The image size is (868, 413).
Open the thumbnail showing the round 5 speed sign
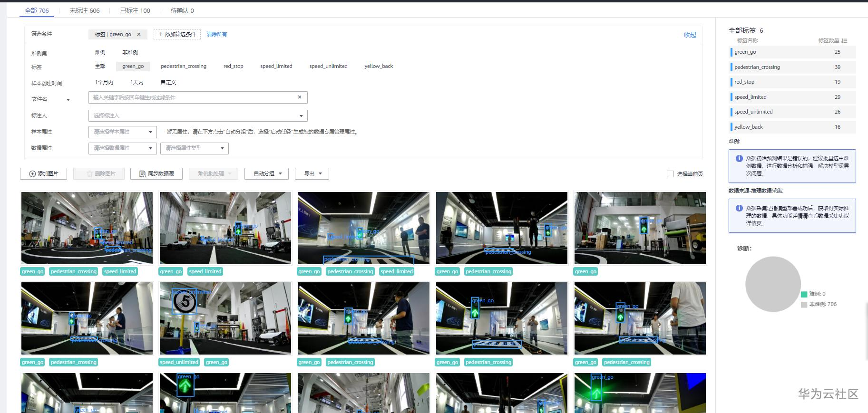point(225,318)
